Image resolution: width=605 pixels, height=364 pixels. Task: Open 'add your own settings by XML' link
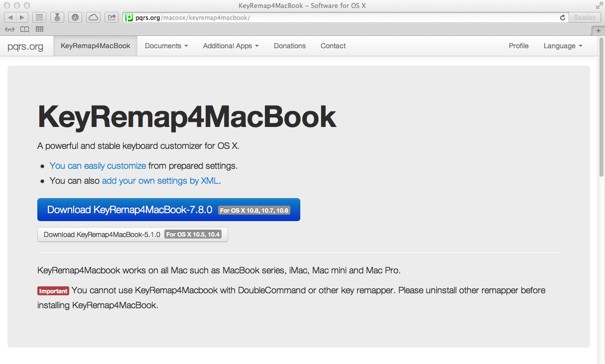pos(160,181)
